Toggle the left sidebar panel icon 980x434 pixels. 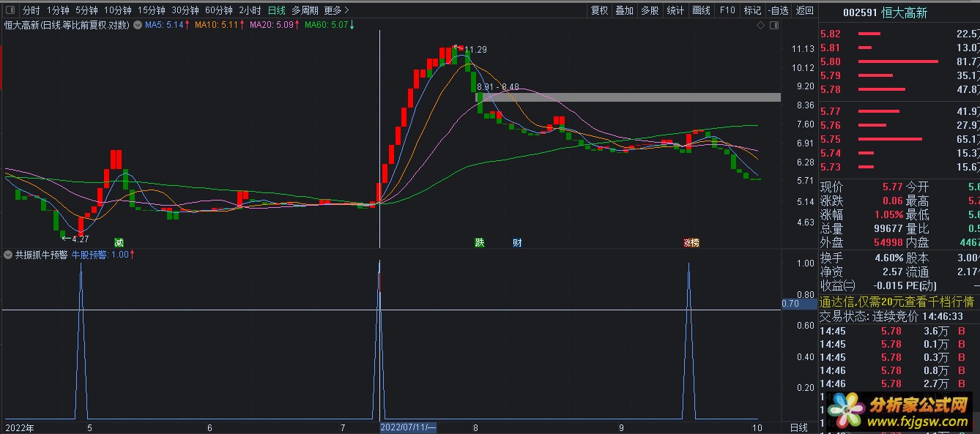coord(9,10)
